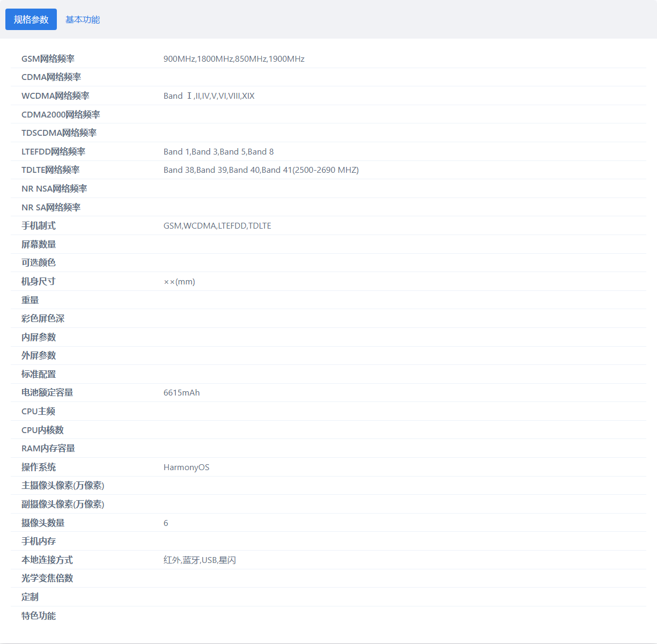This screenshot has width=657, height=644.
Task: Click the 900MHz,1800MHz,850MHz,1900MHz value
Action: click(234, 58)
